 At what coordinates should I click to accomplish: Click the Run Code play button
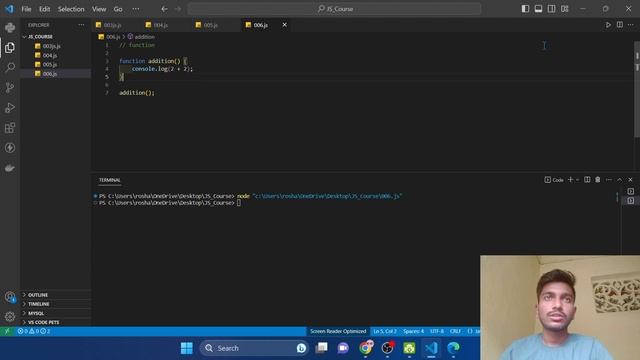tap(608, 25)
